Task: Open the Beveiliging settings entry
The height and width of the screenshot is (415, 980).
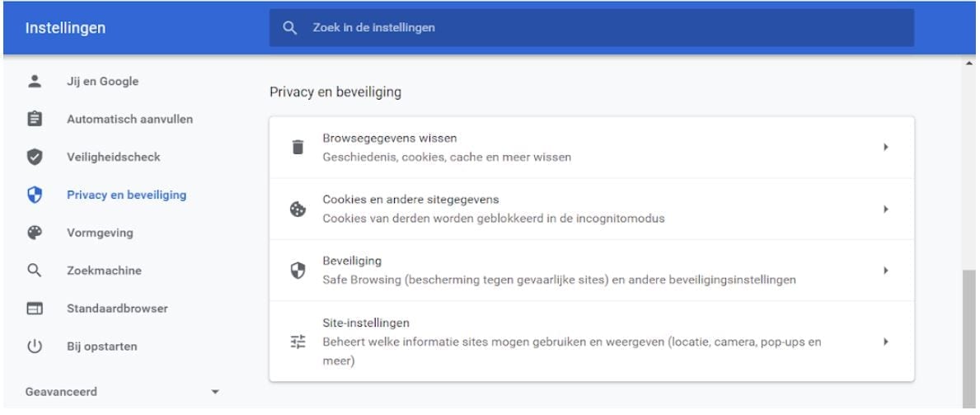Action: click(x=591, y=271)
